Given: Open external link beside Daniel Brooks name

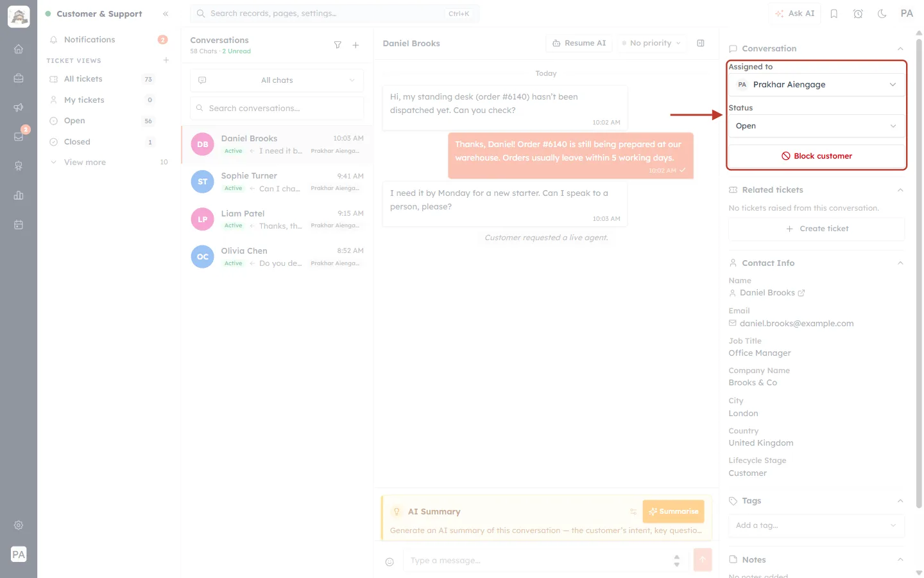Looking at the screenshot, I should click(801, 293).
